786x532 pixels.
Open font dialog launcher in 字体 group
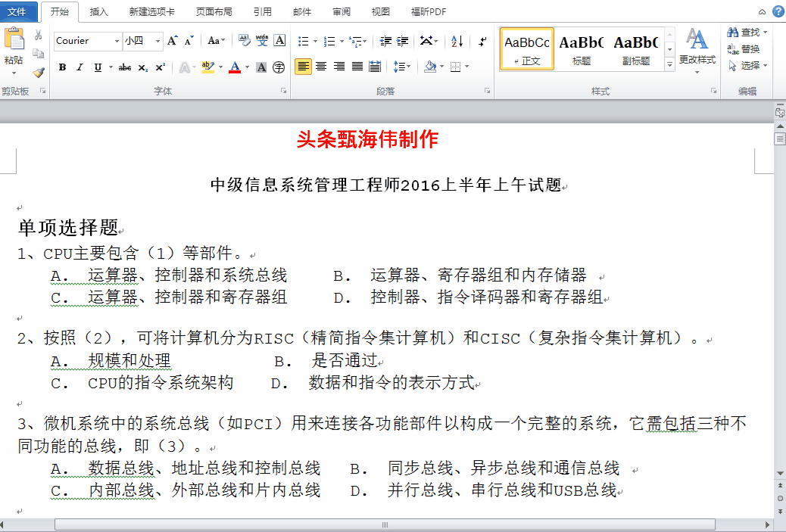284,91
